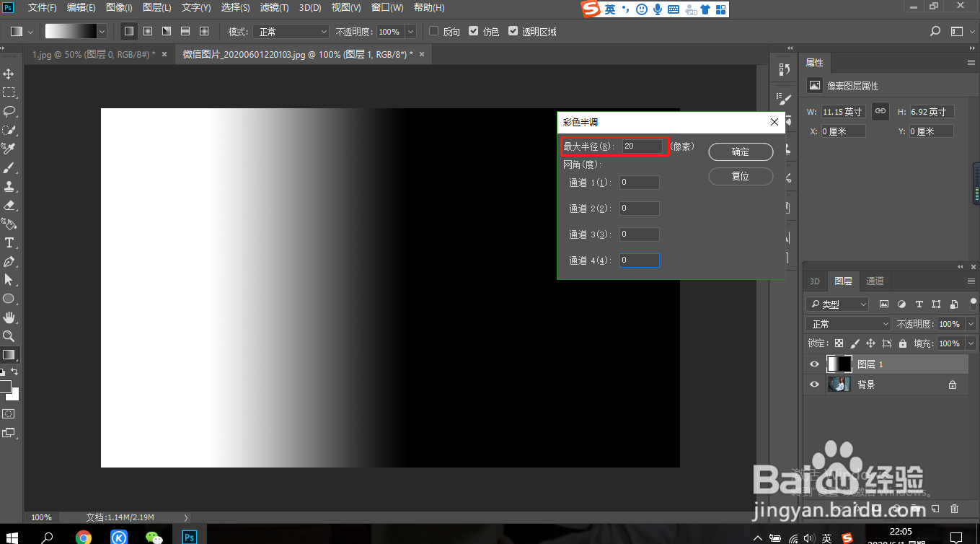Screen dimensions: 980x544
Task: Enable the 反向 checkbox
Action: (433, 32)
